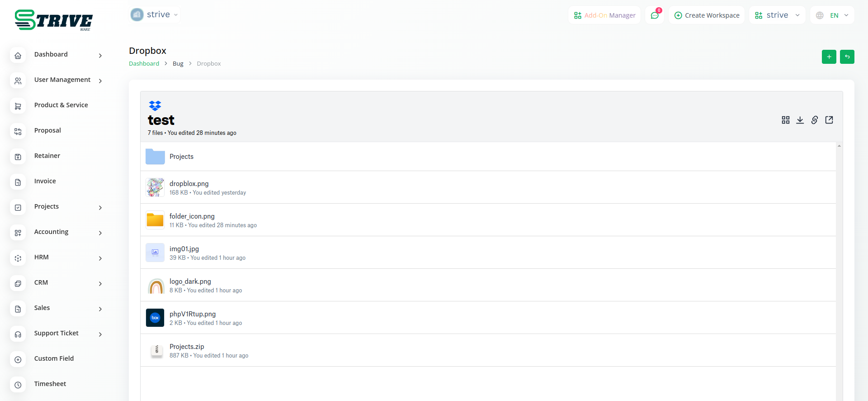Image resolution: width=868 pixels, height=401 pixels.
Task: Click the download icon in Dropbox header
Action: 800,120
